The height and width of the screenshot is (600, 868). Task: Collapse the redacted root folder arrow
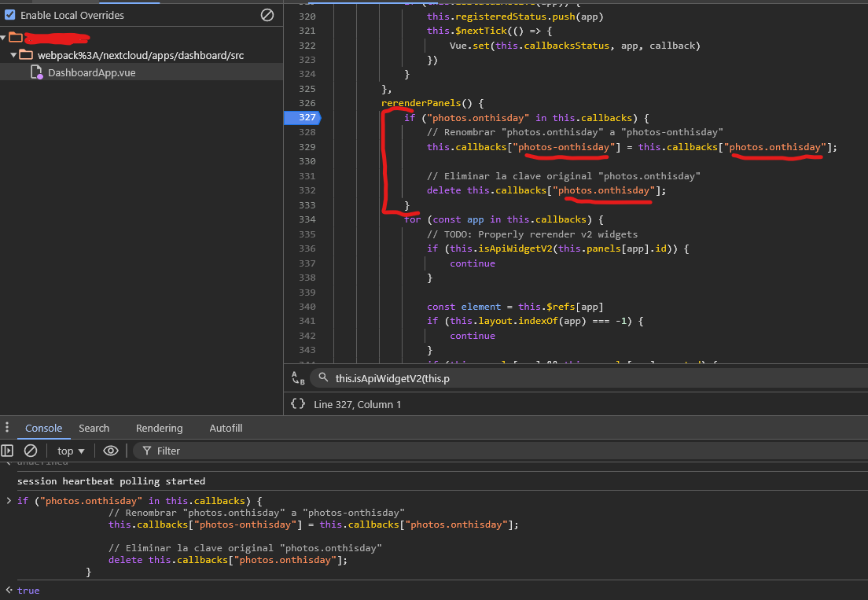tap(4, 38)
